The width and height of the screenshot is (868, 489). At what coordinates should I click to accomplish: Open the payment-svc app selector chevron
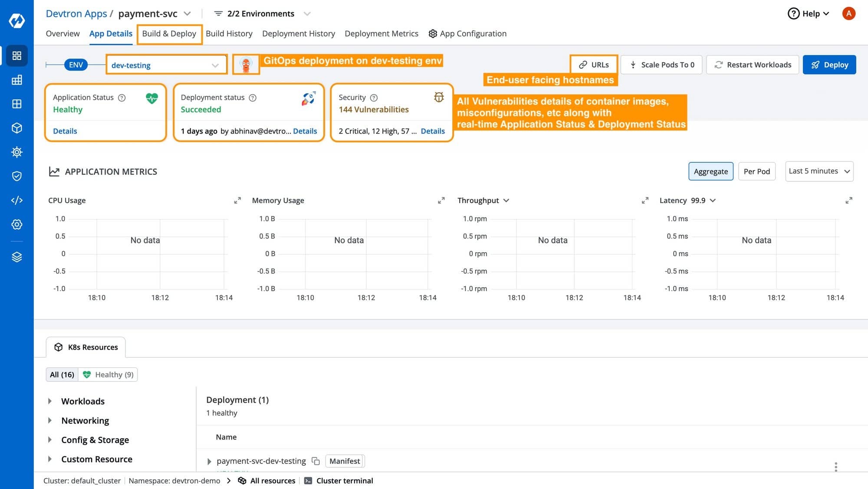(x=187, y=13)
